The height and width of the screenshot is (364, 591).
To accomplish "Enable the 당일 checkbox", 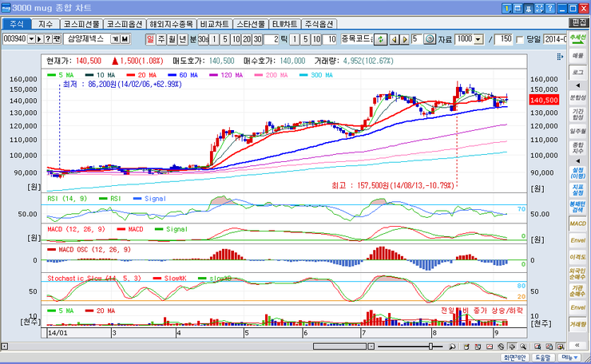I will (519, 39).
